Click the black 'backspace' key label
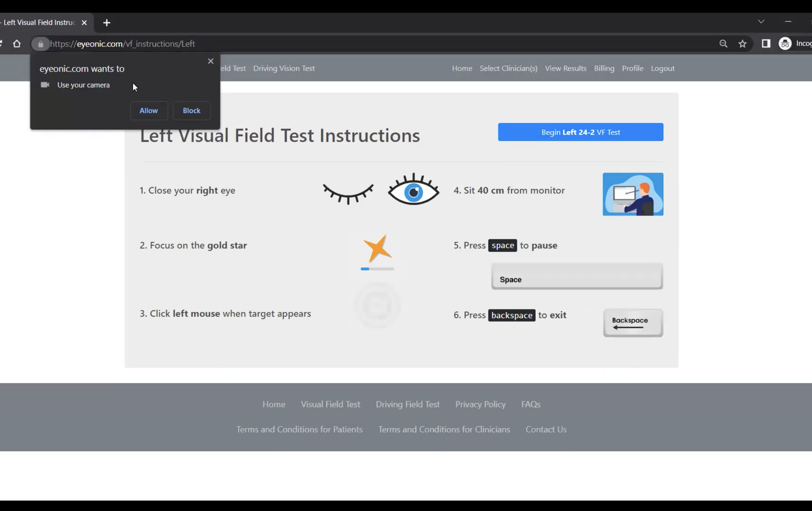812x511 pixels. coord(511,316)
